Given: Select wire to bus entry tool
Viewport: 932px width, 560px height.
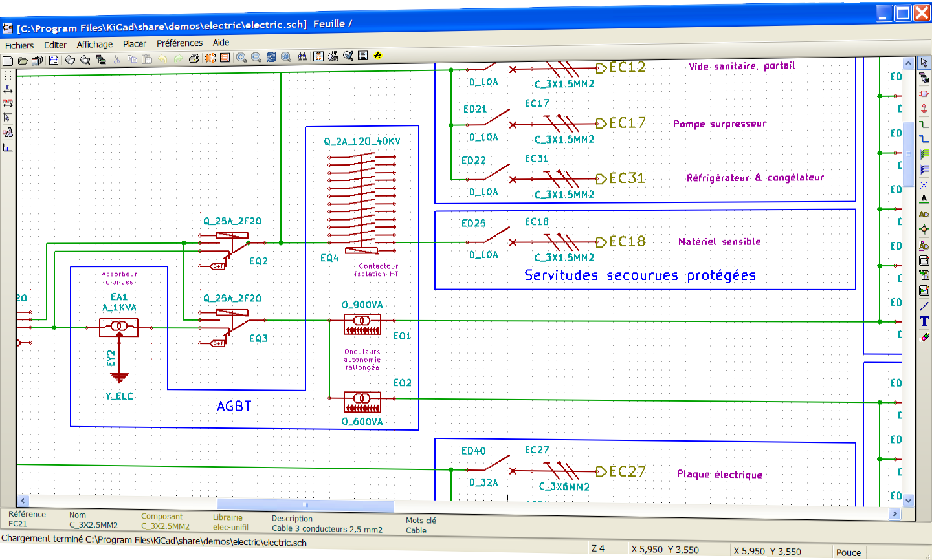Looking at the screenshot, I should [x=924, y=154].
